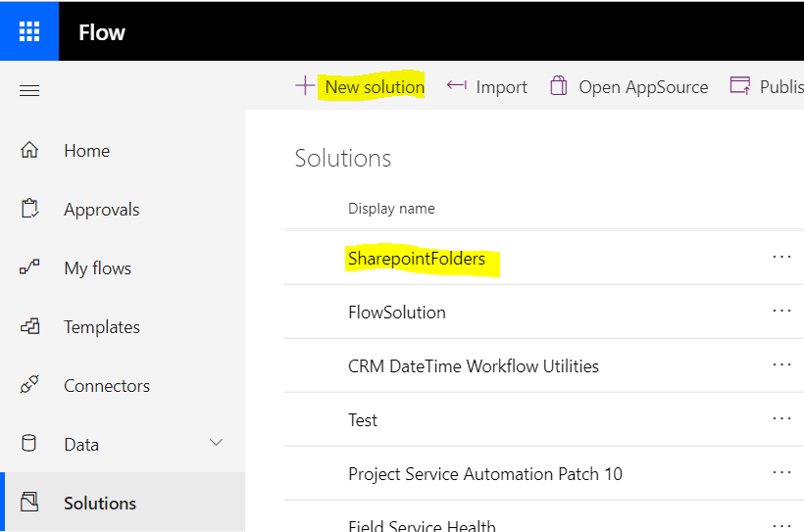
Task: Click the Import arrow icon
Action: [456, 85]
